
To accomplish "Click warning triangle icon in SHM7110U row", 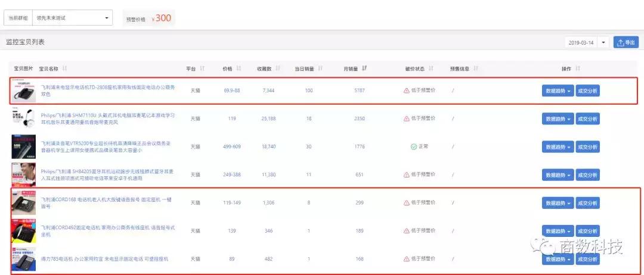I will point(407,118).
